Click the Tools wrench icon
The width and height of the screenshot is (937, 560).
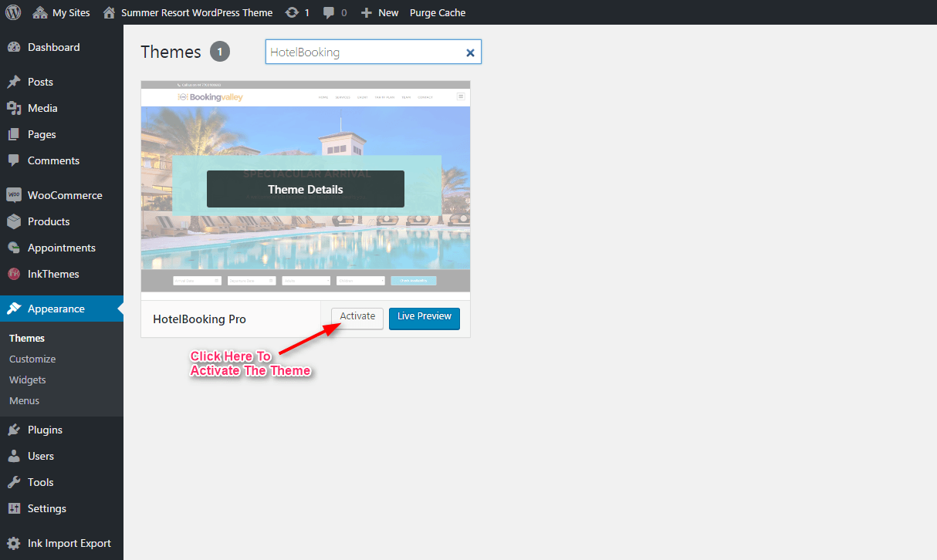pyautogui.click(x=14, y=482)
